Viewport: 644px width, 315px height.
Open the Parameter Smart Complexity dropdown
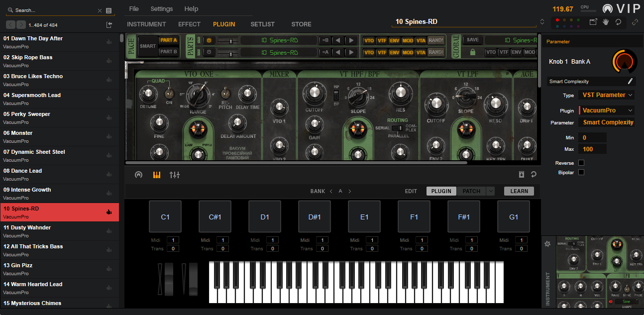coord(606,122)
